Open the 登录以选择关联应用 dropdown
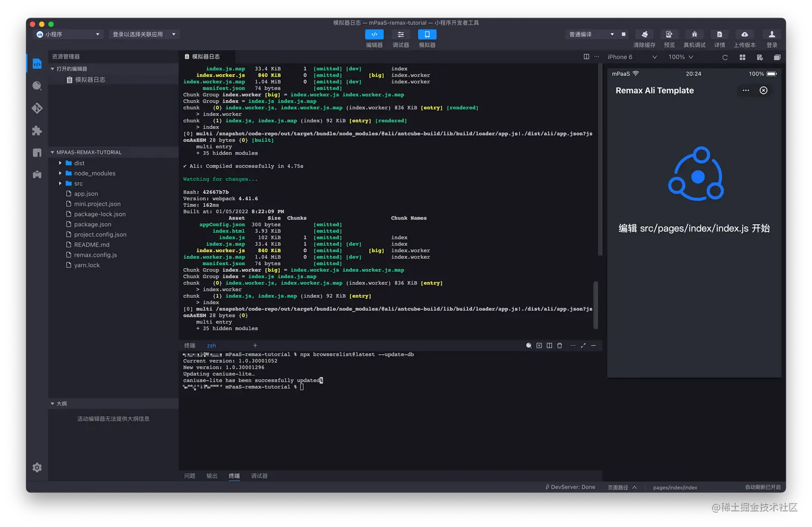812x527 pixels. pyautogui.click(x=144, y=34)
